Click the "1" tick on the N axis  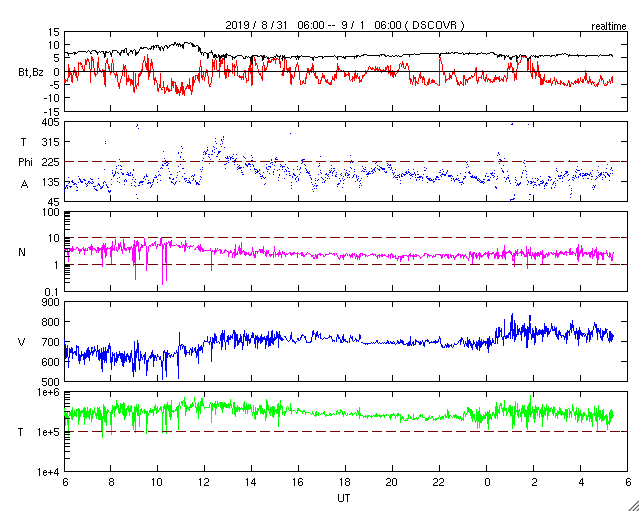(x=56, y=265)
